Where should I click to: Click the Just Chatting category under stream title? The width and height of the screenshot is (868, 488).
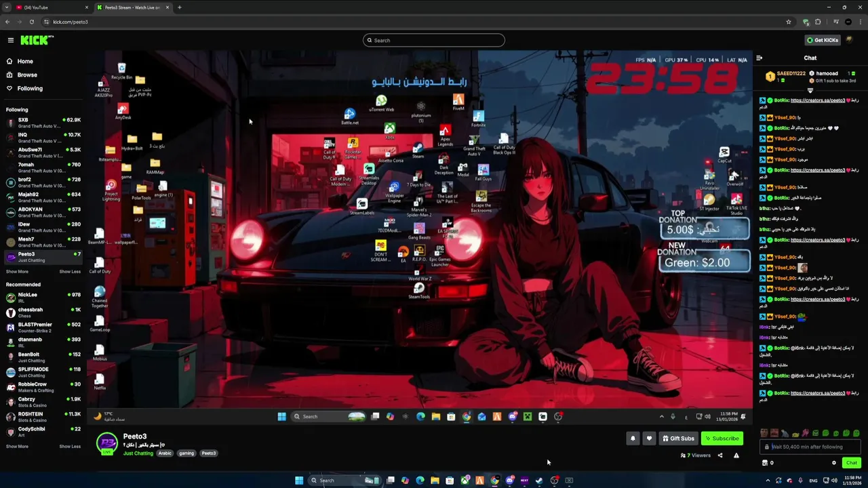click(x=138, y=453)
